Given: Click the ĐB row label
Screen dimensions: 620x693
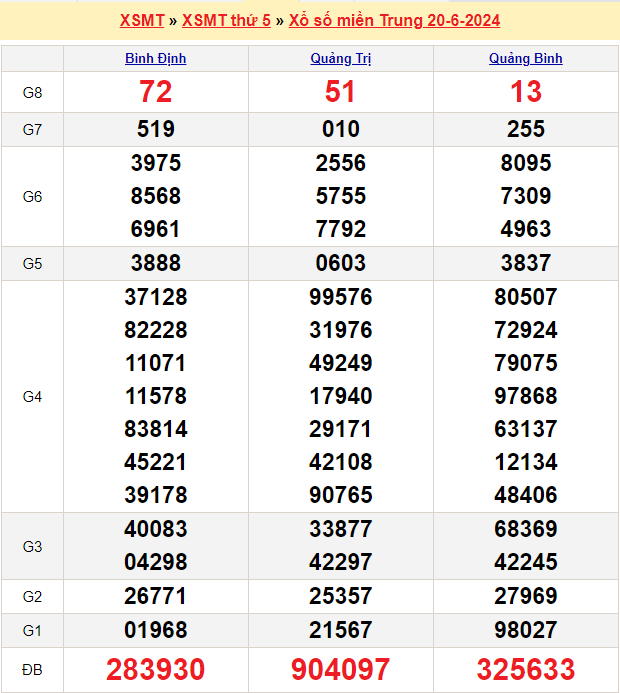Looking at the screenshot, I should pyautogui.click(x=32, y=669).
